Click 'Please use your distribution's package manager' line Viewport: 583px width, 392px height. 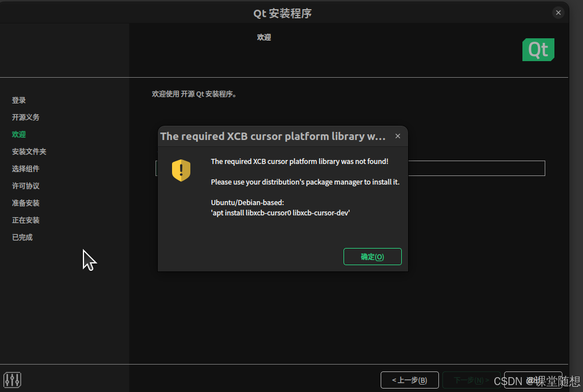click(x=305, y=182)
